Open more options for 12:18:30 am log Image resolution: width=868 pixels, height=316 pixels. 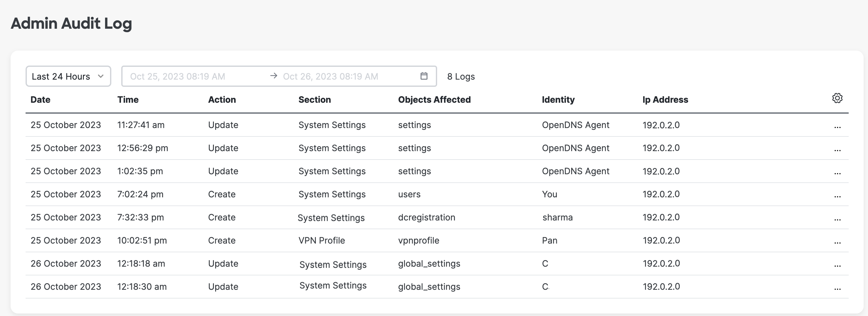point(837,289)
